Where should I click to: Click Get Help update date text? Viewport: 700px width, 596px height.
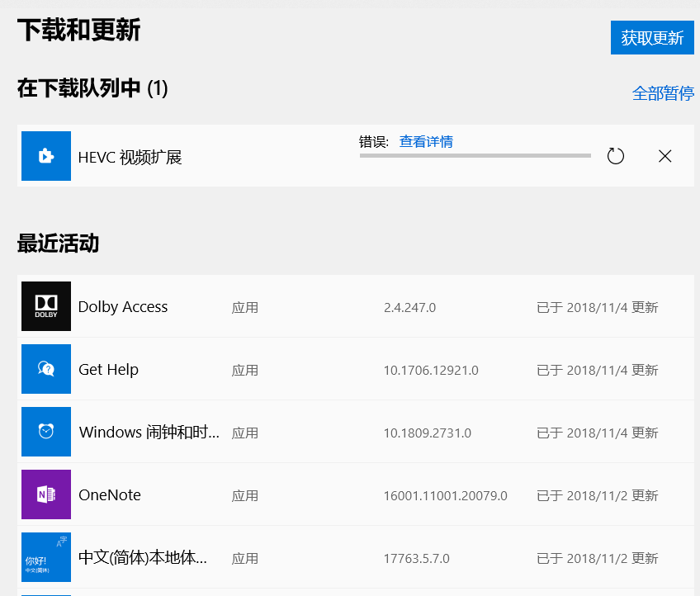point(598,371)
